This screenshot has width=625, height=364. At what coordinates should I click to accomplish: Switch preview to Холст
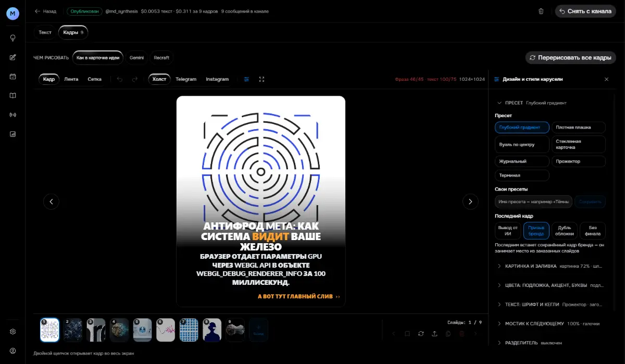click(159, 79)
